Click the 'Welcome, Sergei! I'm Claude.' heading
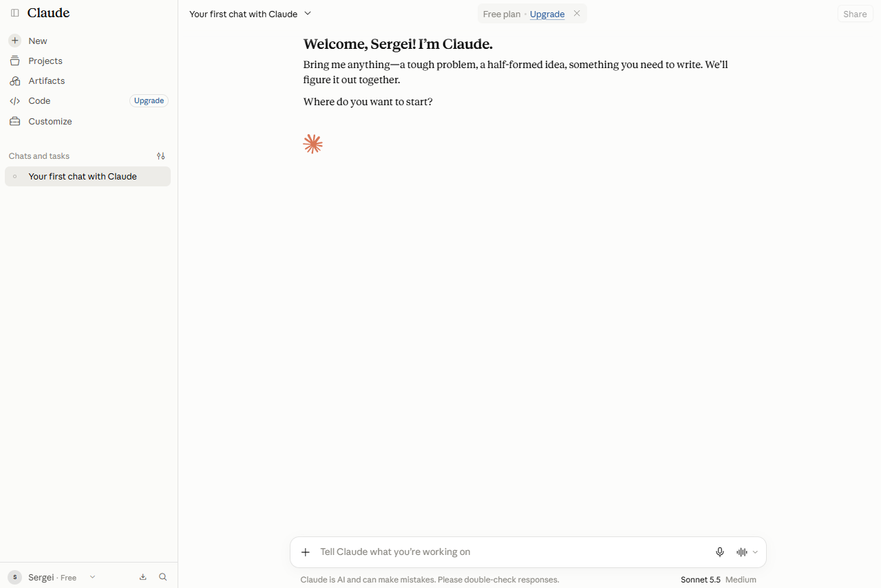Screen dimensions: 881x588 [398, 44]
